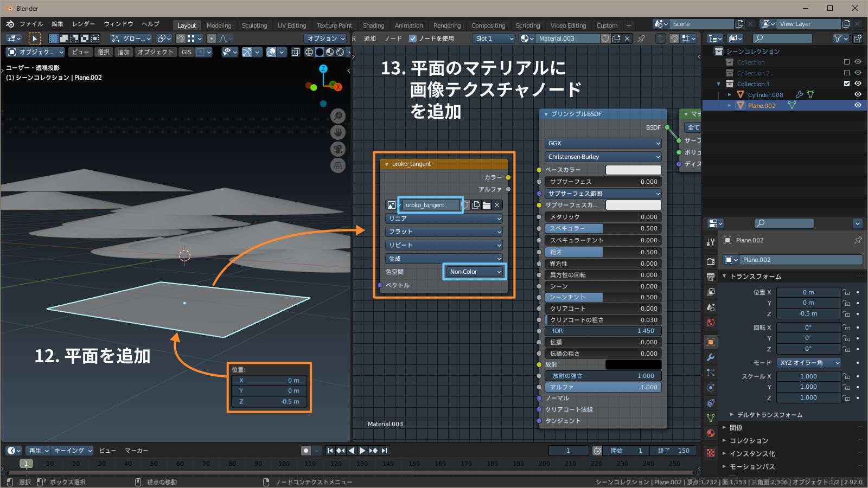The width and height of the screenshot is (868, 488).
Task: Uncheck the ノードを使用 checkbox
Action: click(x=413, y=38)
